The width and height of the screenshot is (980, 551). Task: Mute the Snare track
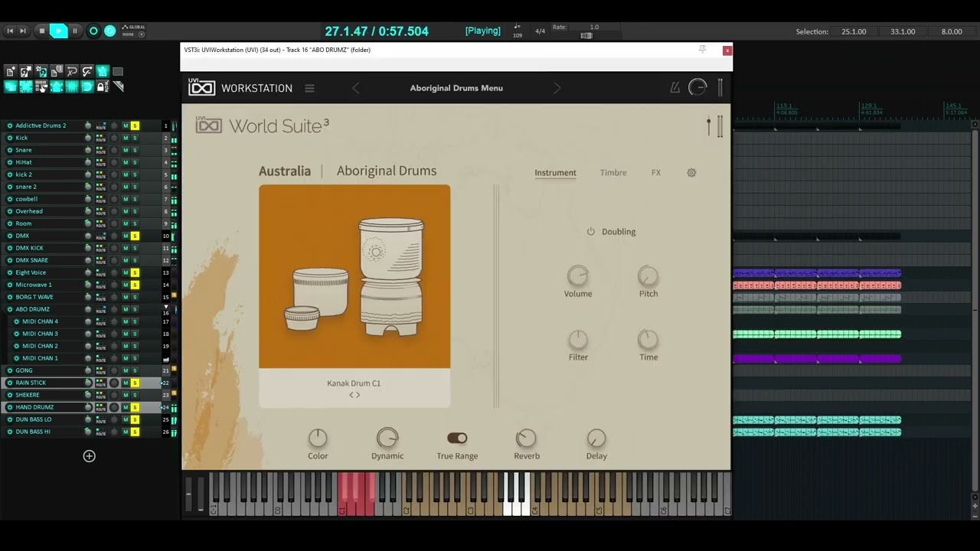tap(126, 150)
